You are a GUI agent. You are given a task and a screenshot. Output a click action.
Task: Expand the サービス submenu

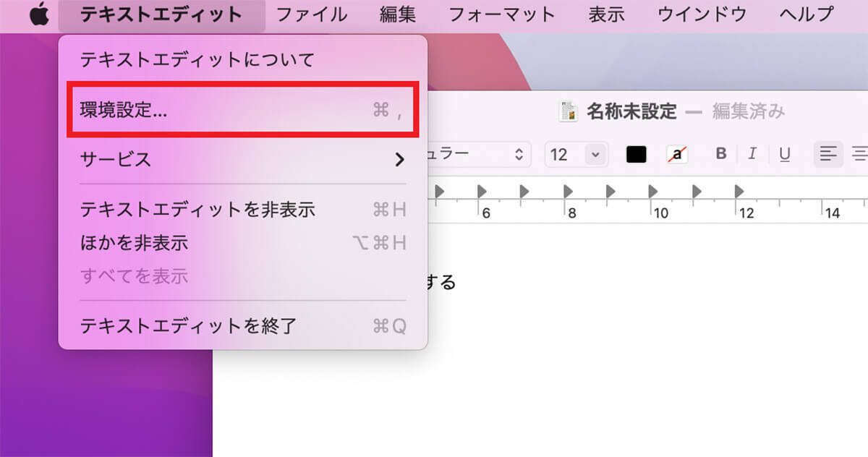coord(243,159)
